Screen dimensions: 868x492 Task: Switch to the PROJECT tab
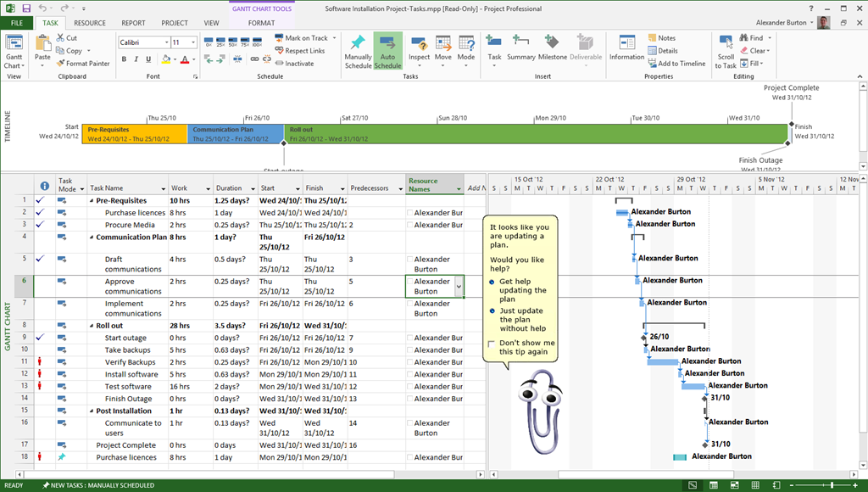(175, 23)
